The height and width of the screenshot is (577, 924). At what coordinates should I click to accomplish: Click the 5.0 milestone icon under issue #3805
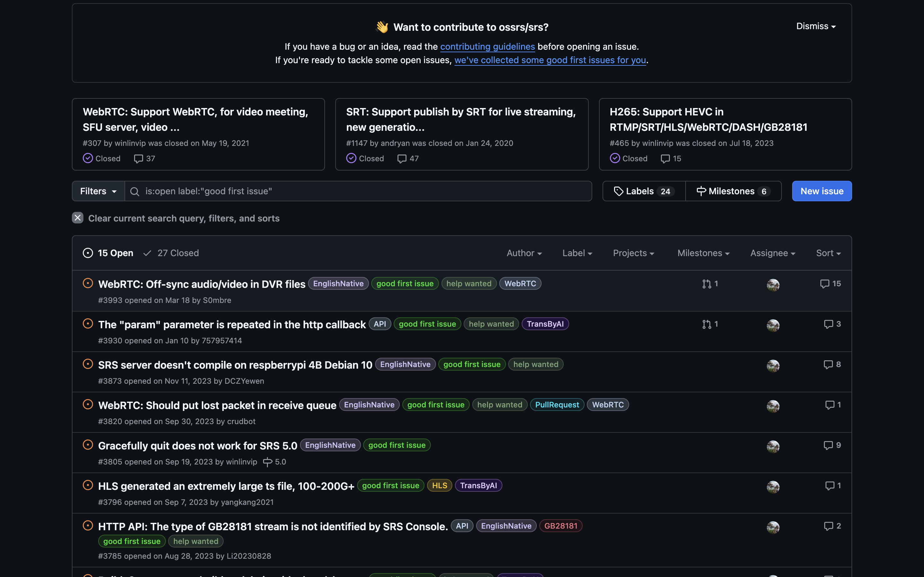coord(268,462)
